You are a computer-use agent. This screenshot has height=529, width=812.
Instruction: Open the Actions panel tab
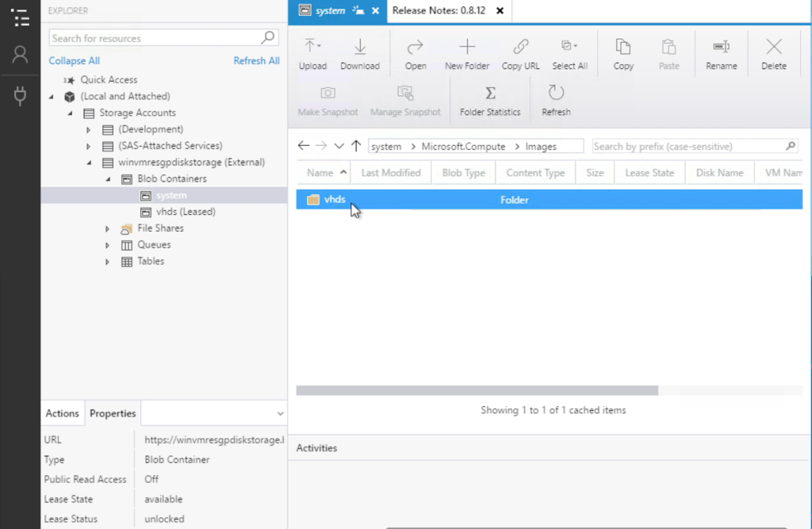click(62, 413)
